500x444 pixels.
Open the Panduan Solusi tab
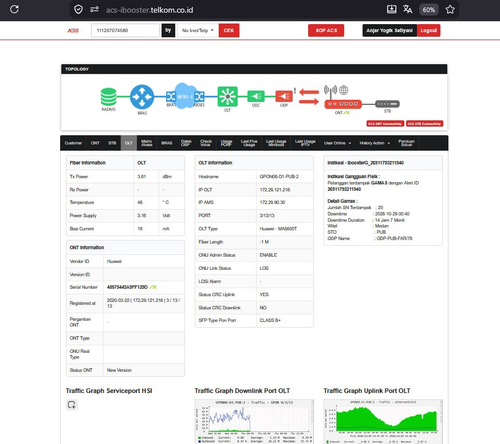click(x=406, y=143)
